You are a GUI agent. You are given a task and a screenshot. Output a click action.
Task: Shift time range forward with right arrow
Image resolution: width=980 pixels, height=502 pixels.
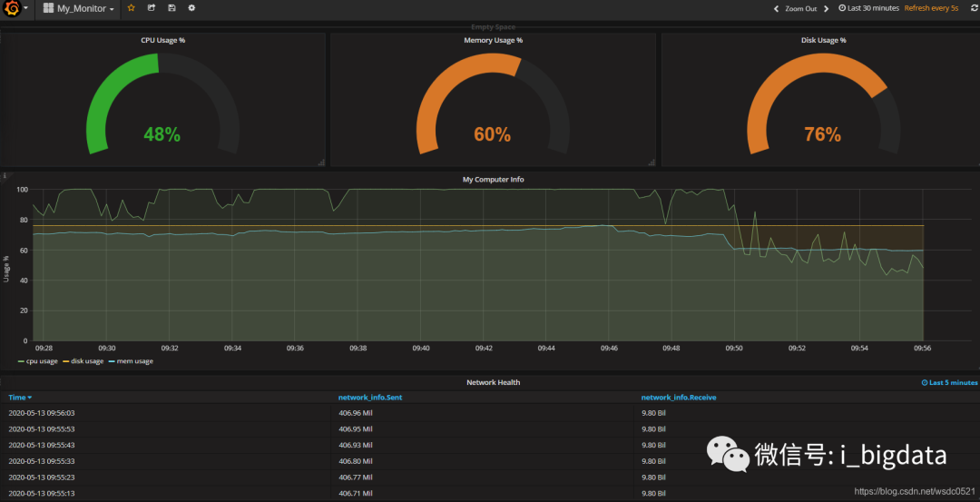[x=827, y=9]
